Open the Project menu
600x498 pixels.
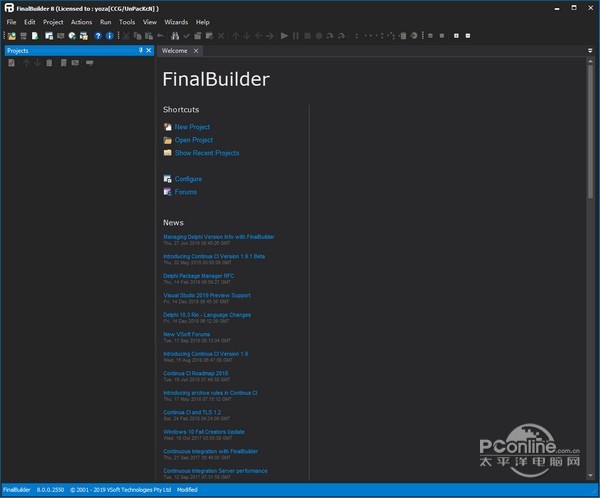coord(53,21)
